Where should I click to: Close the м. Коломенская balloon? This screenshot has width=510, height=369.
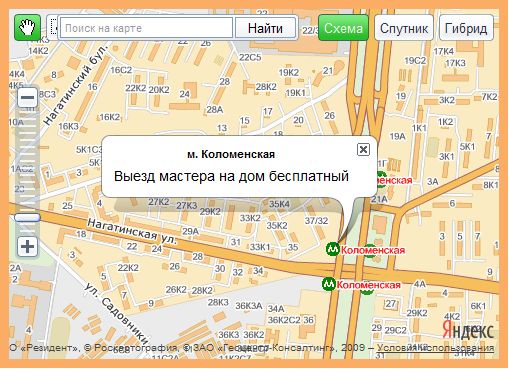point(363,149)
